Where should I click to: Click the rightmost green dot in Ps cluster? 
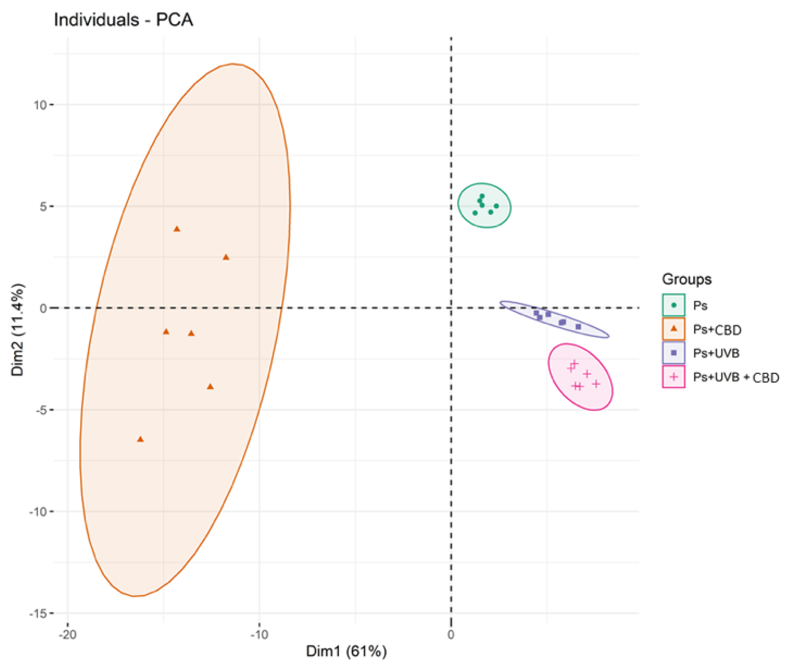coord(496,206)
